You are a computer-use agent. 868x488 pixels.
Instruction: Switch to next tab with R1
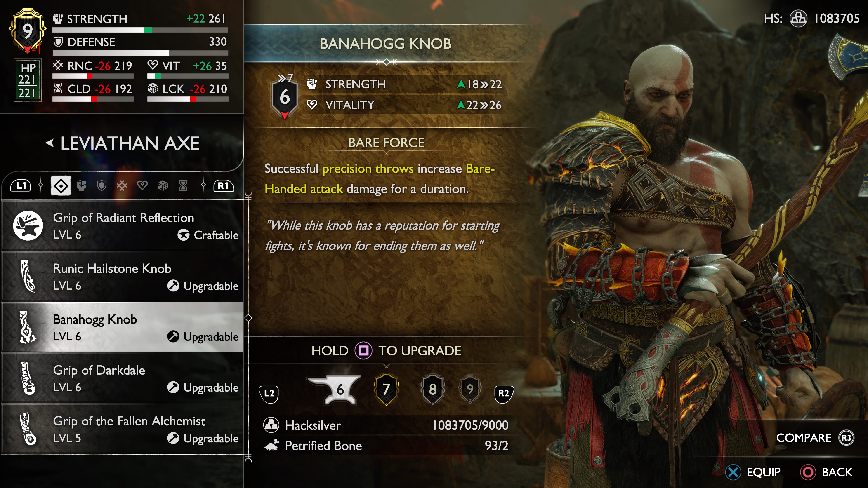223,185
